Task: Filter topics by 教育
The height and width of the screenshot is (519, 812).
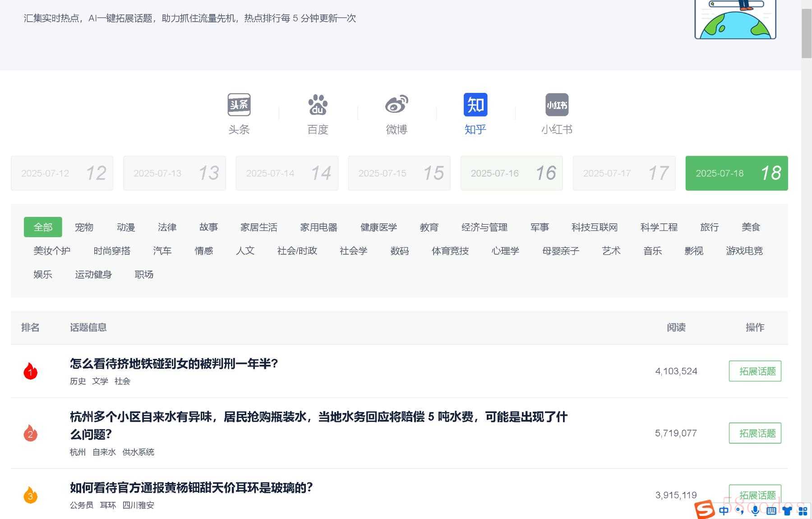Action: coord(429,227)
